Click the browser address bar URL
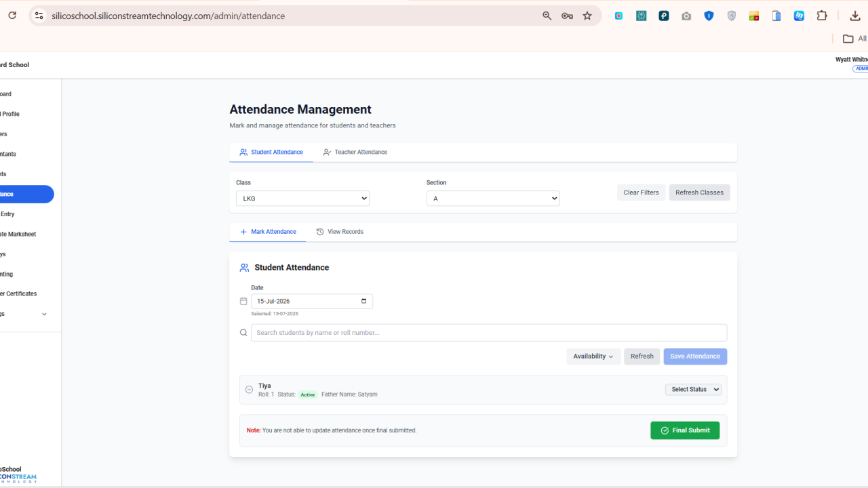The height and width of the screenshot is (488, 868). pyautogui.click(x=168, y=16)
